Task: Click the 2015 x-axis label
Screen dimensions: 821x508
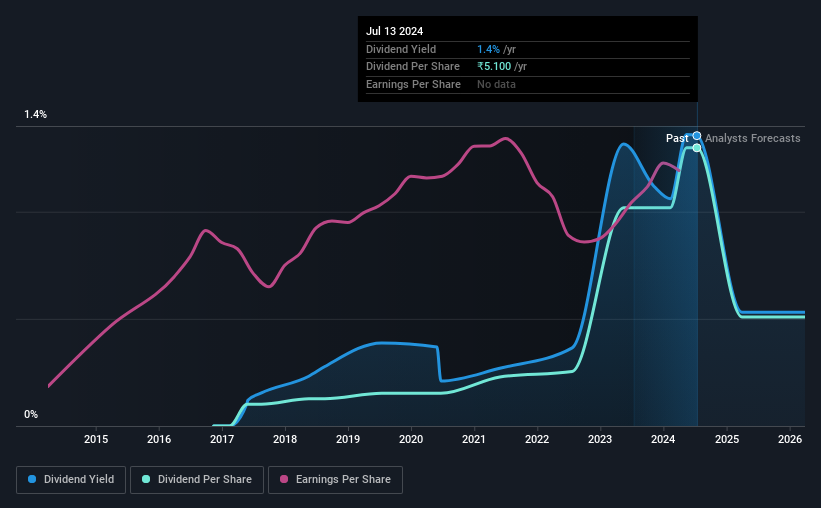Action: pos(96,439)
